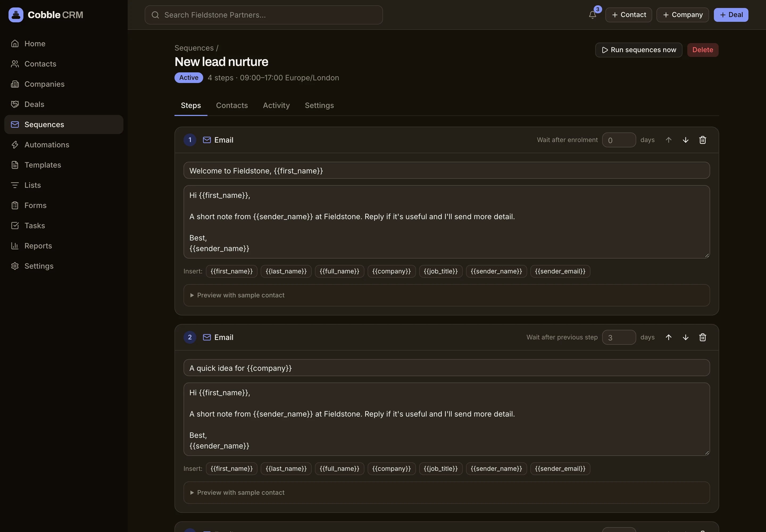Viewport: 766px width, 532px height.
Task: Add a new Contact from top bar
Action: pos(629,15)
